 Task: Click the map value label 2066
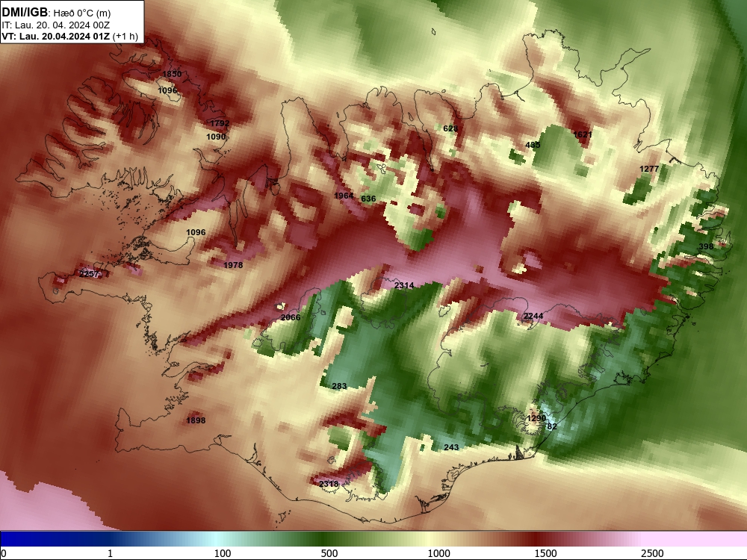291,317
